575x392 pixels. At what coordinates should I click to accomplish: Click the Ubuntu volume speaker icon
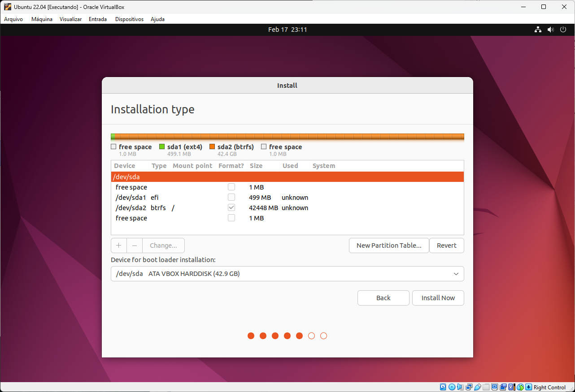pos(551,30)
